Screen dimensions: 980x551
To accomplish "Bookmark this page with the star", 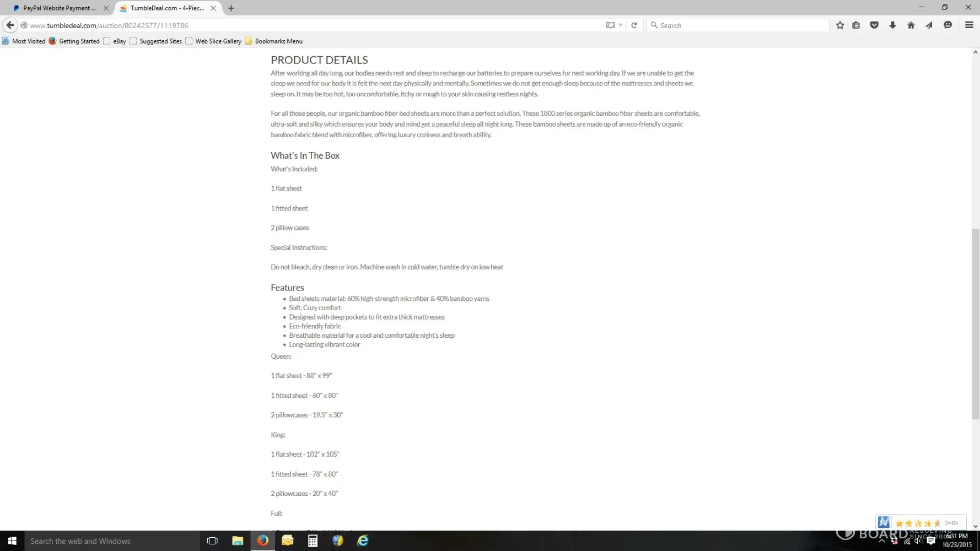I will (x=840, y=25).
